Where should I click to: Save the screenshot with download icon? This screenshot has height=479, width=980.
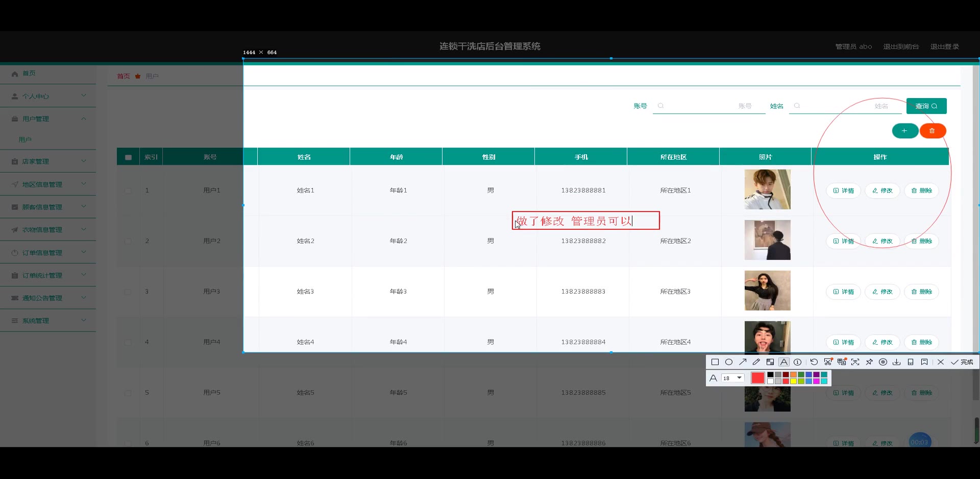point(897,362)
